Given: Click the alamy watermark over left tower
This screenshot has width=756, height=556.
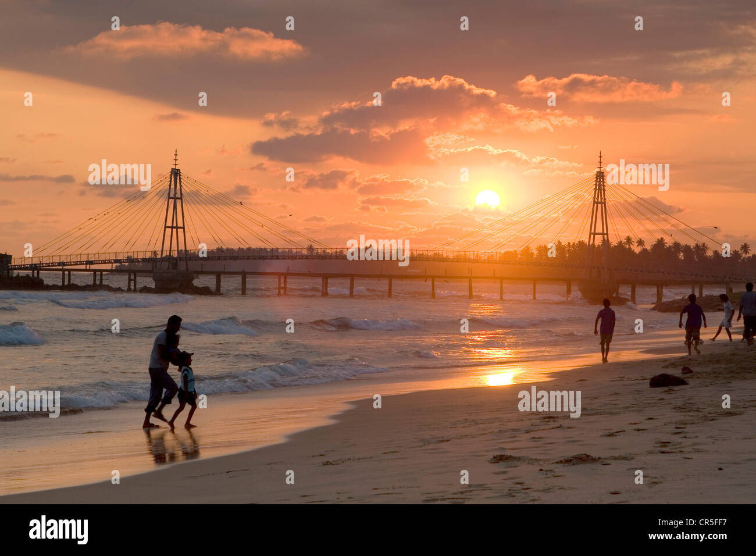Looking at the screenshot, I should coord(120,174).
